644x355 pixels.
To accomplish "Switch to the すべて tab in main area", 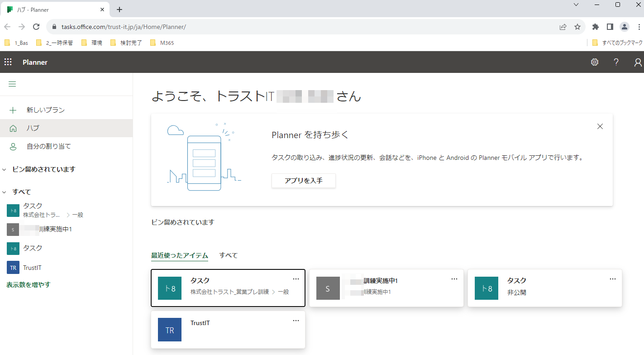I will pyautogui.click(x=229, y=255).
